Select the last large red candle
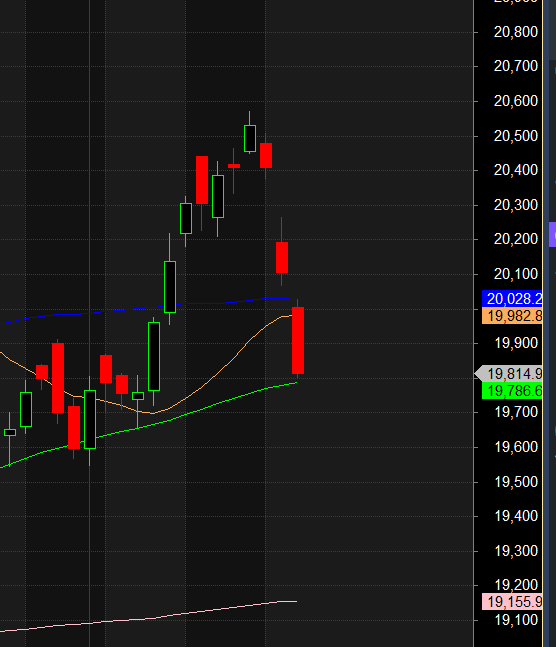 click(x=298, y=340)
